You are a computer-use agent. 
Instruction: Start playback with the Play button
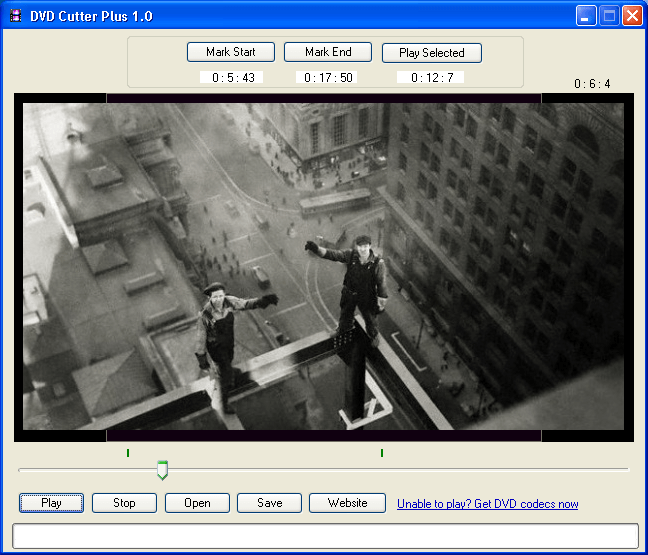[51, 503]
